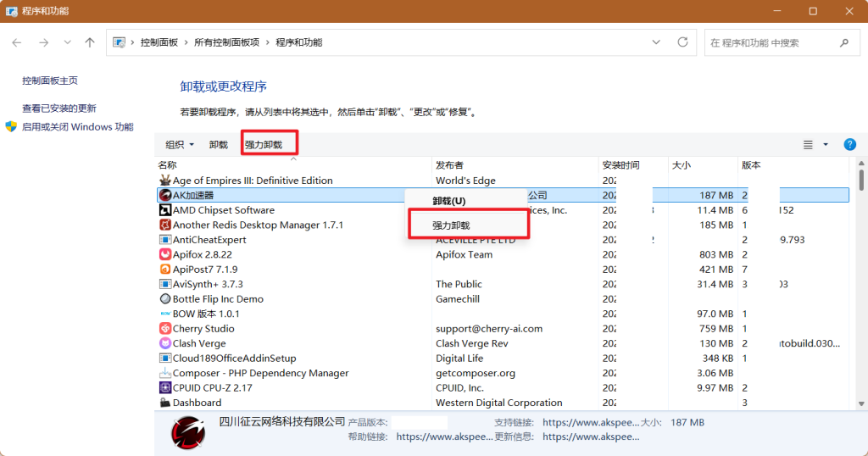Click the Bottle Flip Inc Demo icon
This screenshot has width=868, height=456.
click(165, 299)
